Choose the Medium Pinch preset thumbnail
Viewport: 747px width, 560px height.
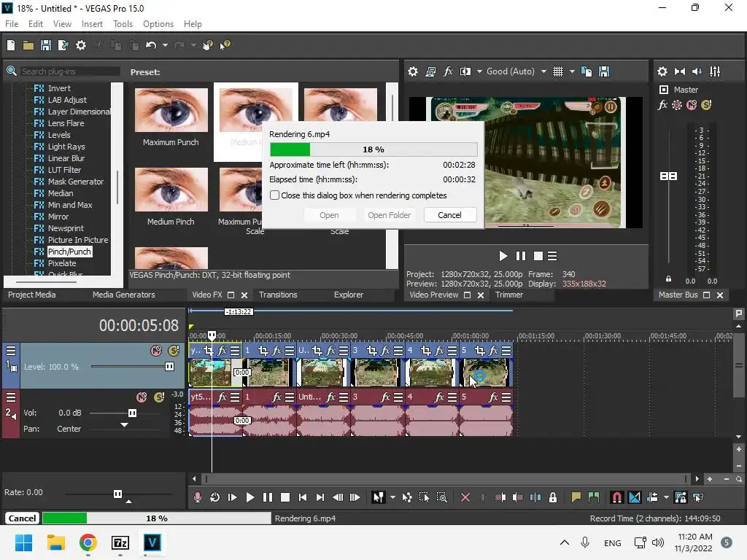pyautogui.click(x=171, y=190)
